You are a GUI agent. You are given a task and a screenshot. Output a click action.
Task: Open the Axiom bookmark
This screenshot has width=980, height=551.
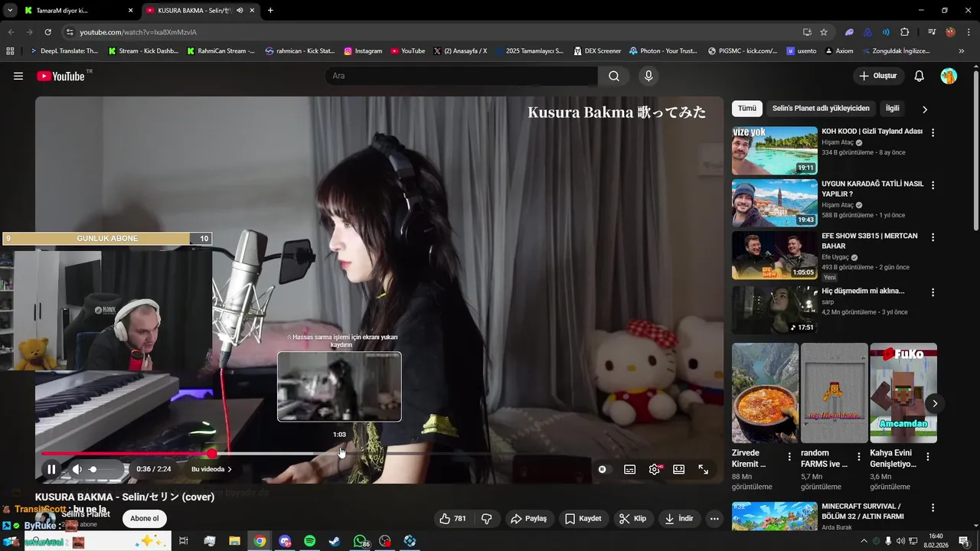(x=838, y=51)
